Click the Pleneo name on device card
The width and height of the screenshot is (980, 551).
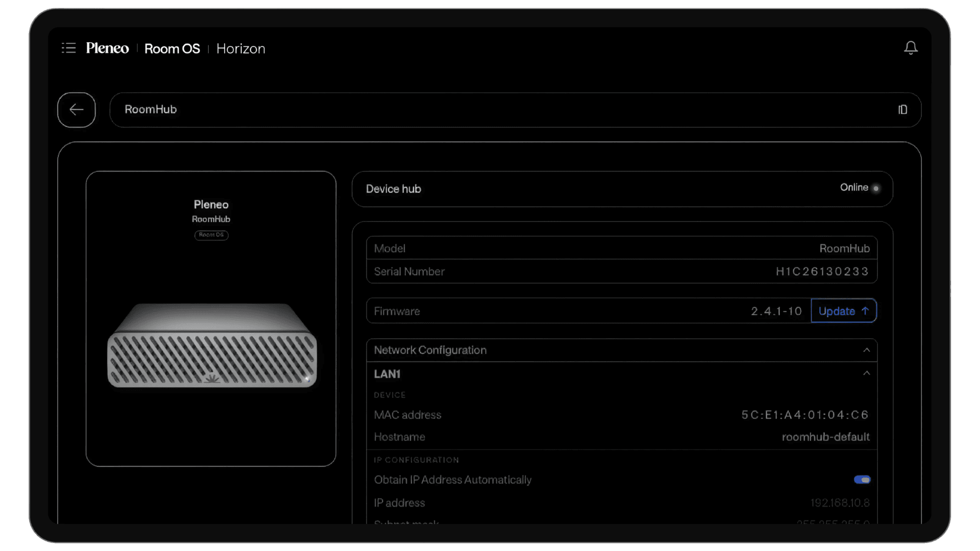coord(211,205)
